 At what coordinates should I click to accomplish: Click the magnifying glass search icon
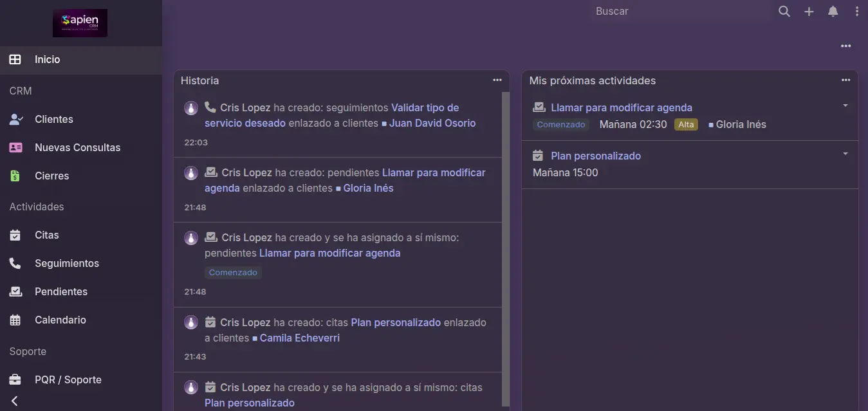tap(784, 11)
